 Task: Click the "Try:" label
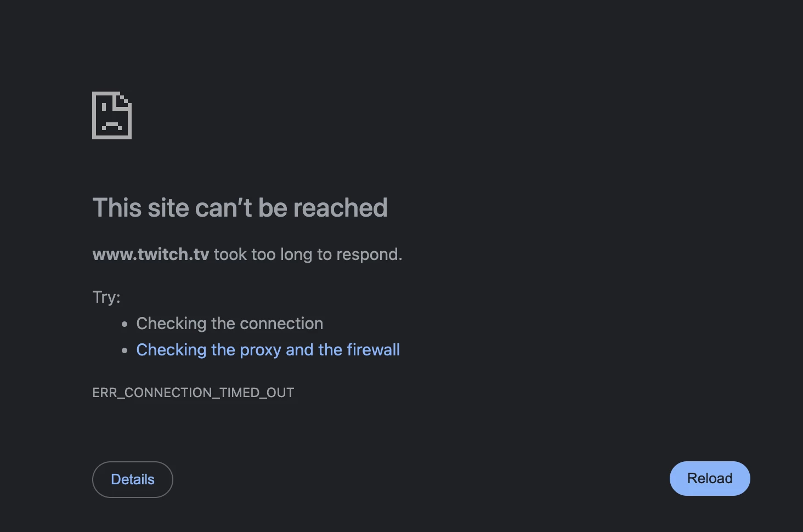coord(106,297)
